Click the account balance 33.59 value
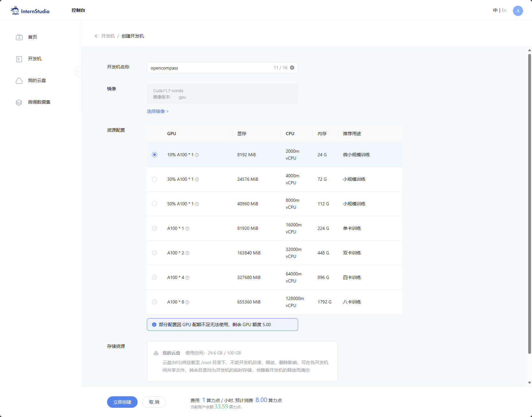This screenshot has width=532, height=417. [x=221, y=406]
